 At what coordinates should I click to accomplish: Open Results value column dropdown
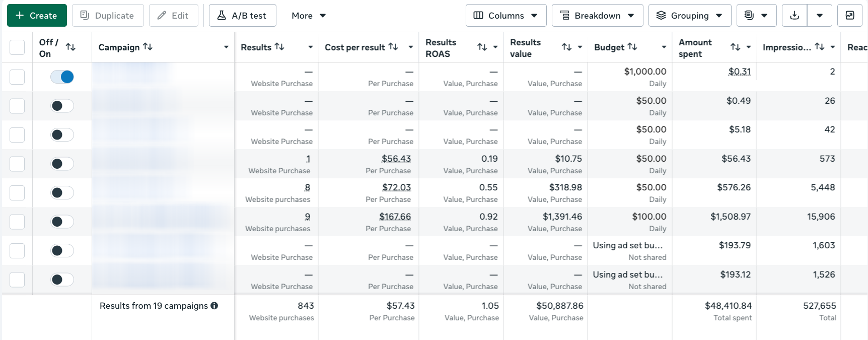pos(580,47)
